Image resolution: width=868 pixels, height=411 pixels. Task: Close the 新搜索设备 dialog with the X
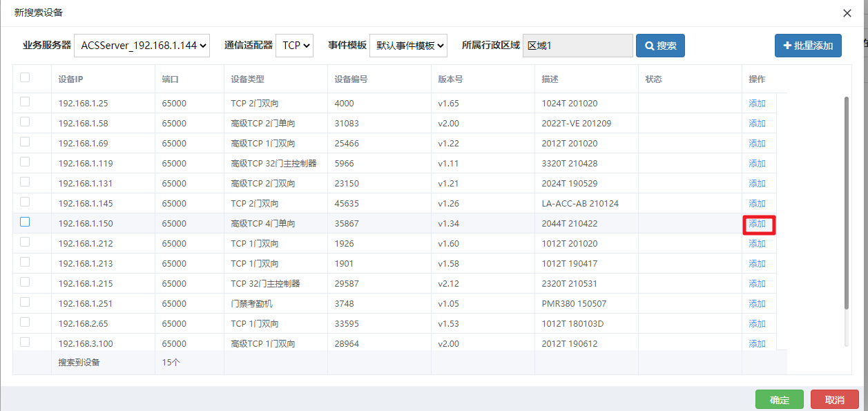pyautogui.click(x=847, y=12)
